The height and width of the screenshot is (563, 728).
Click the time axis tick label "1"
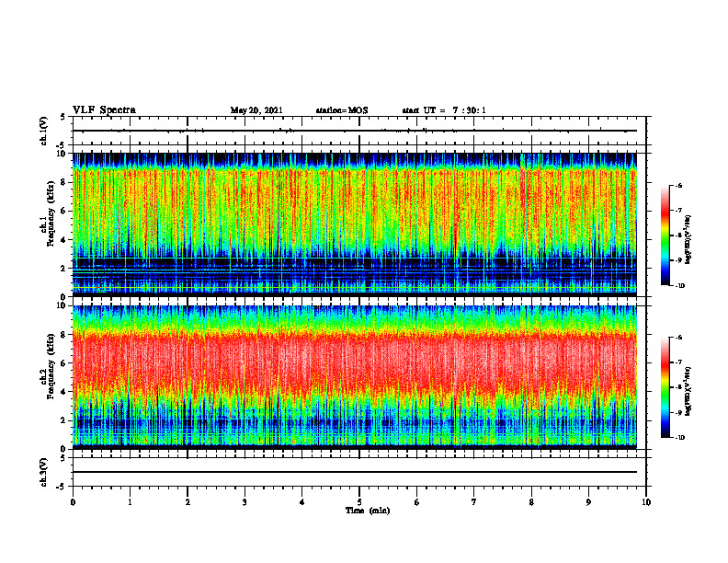point(130,502)
